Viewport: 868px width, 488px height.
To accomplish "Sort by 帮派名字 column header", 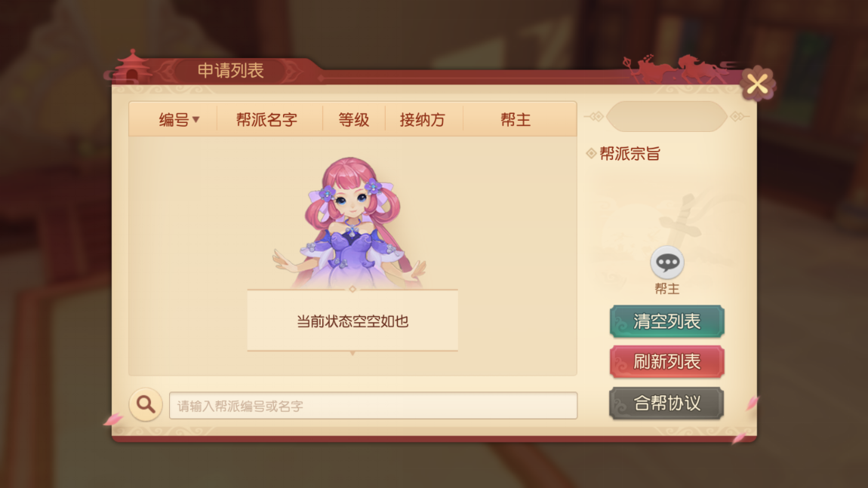I will tap(267, 119).
